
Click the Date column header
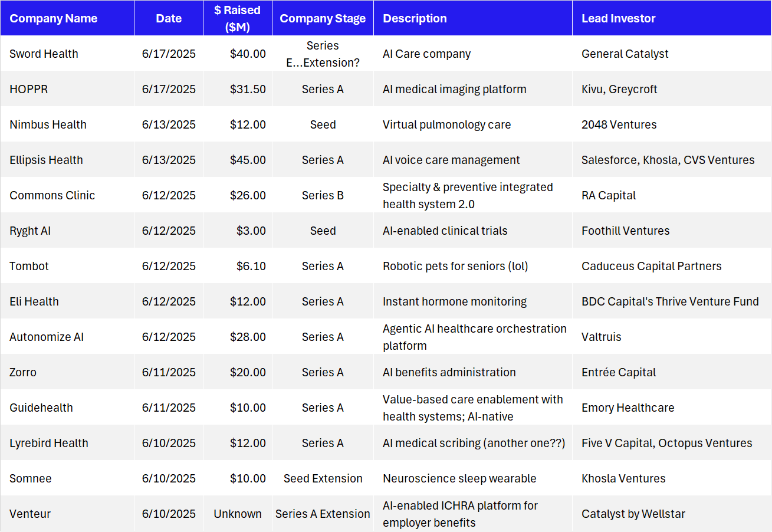169,18
